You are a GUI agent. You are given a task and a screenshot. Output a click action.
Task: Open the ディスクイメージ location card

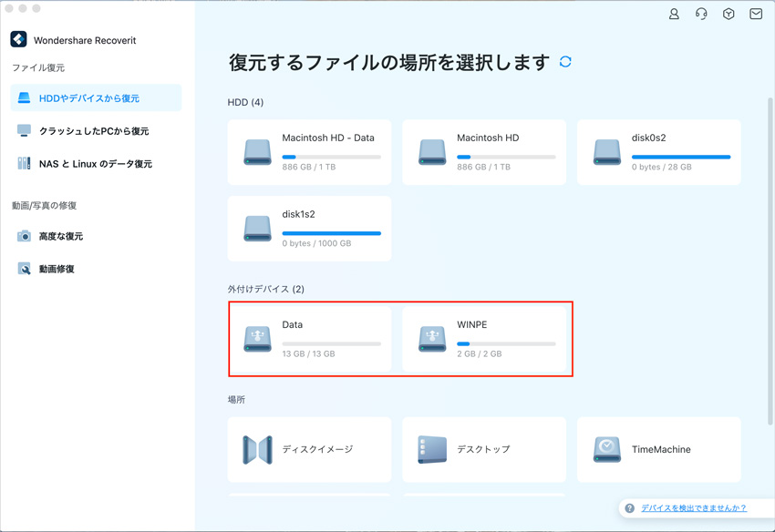[x=309, y=449]
